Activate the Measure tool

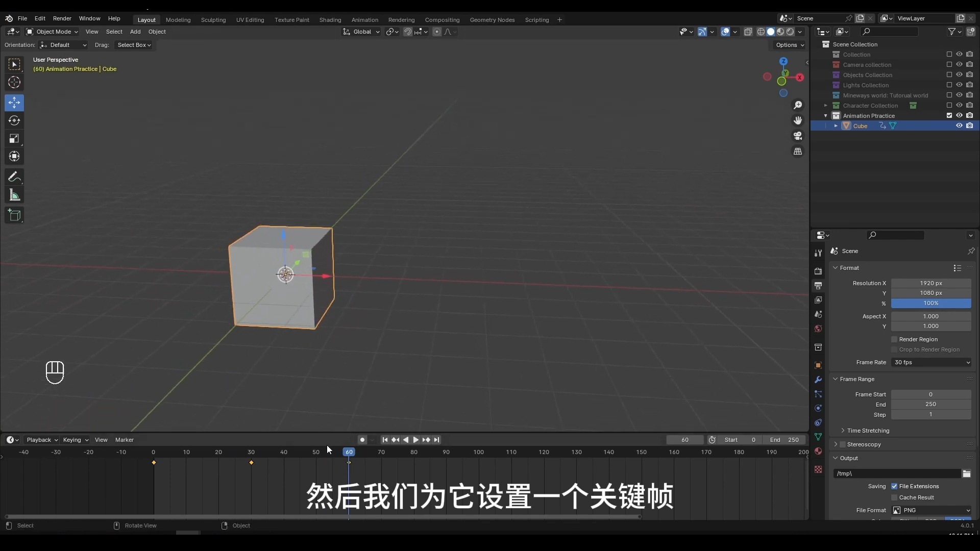pos(14,195)
